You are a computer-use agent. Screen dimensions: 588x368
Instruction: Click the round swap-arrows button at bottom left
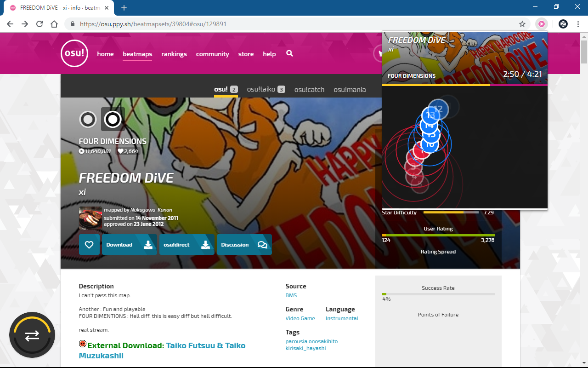click(32, 335)
